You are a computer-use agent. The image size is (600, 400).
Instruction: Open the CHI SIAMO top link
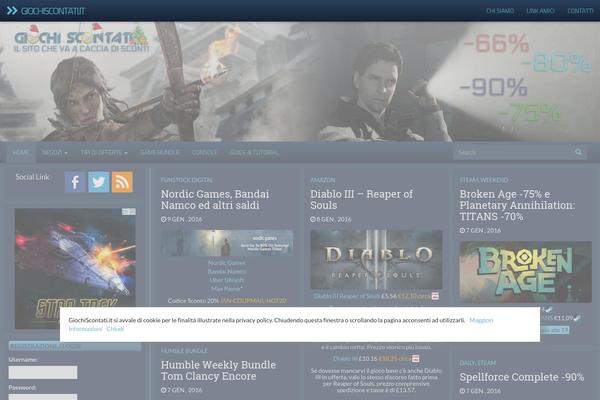(x=500, y=11)
